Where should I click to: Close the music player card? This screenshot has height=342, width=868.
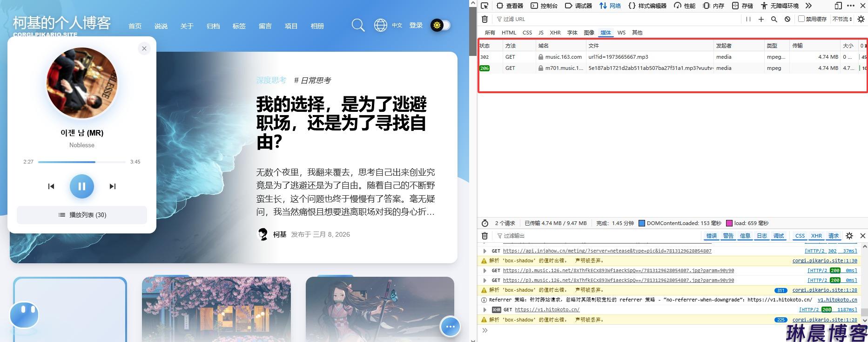[x=144, y=48]
